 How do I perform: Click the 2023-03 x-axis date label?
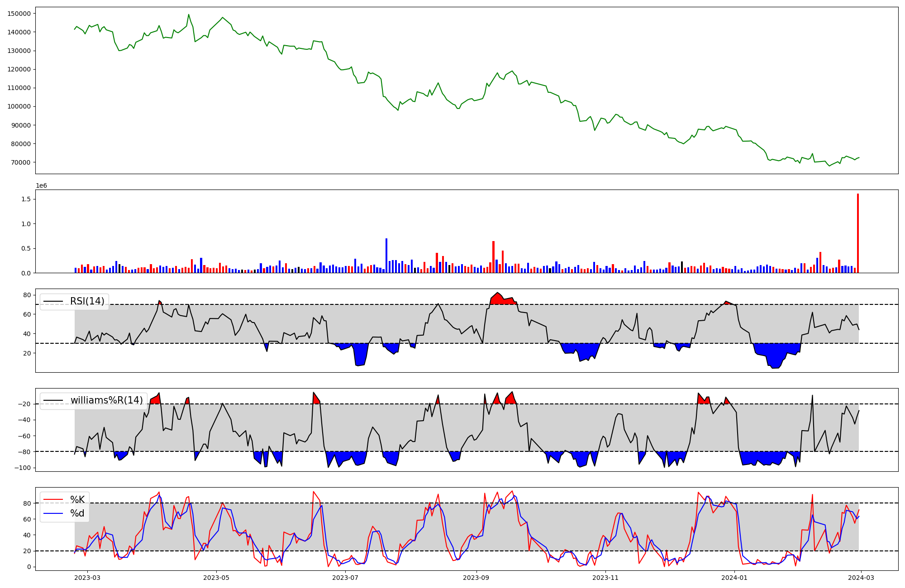pos(87,578)
